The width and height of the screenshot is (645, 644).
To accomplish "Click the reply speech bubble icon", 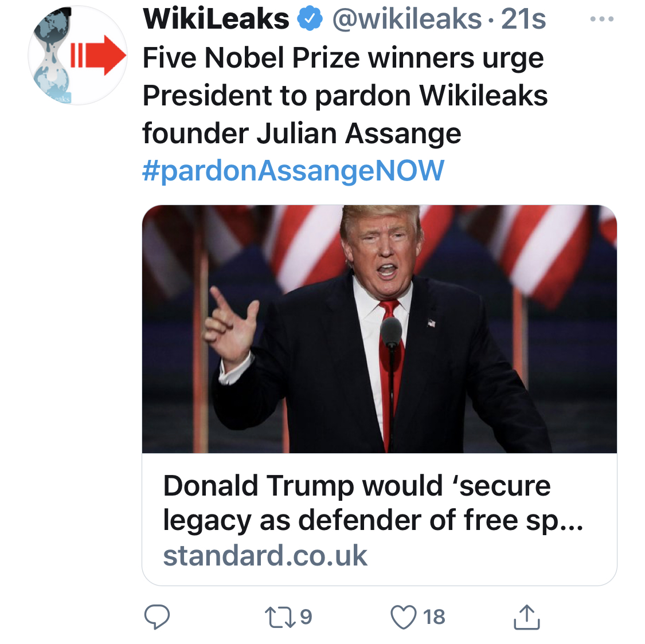I will click(x=157, y=617).
